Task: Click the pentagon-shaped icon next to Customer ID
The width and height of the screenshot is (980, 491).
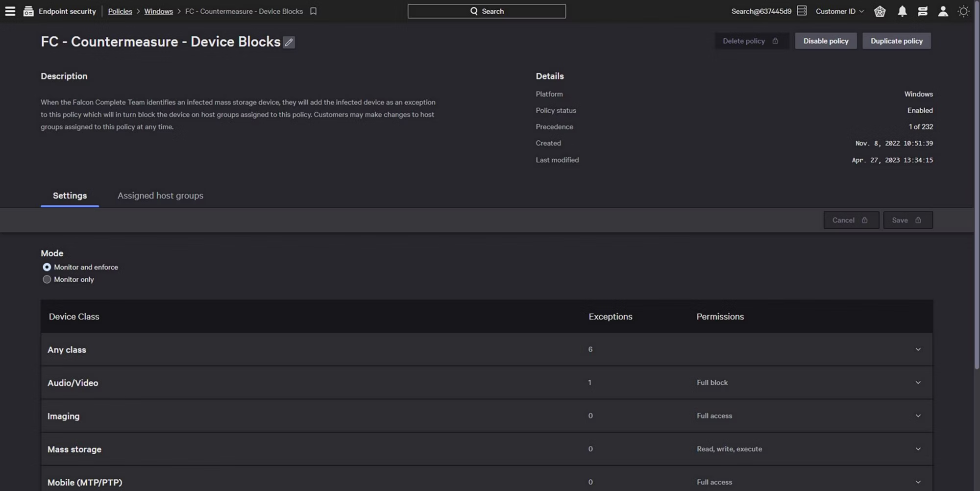Action: [880, 11]
